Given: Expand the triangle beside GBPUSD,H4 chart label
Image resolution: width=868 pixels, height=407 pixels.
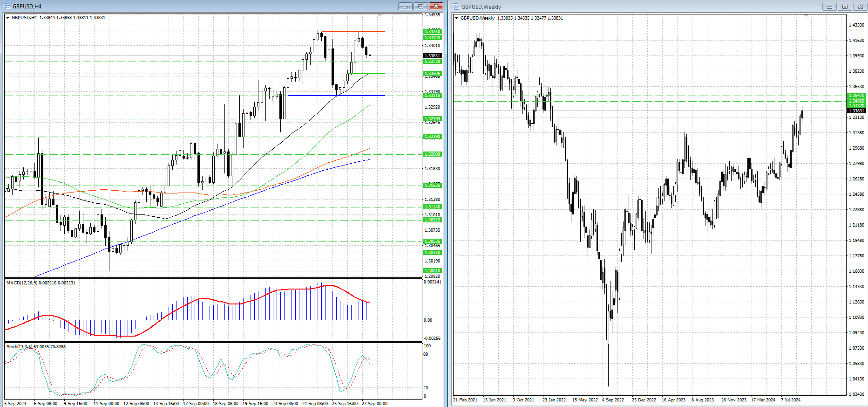Looking at the screenshot, I should click(7, 18).
